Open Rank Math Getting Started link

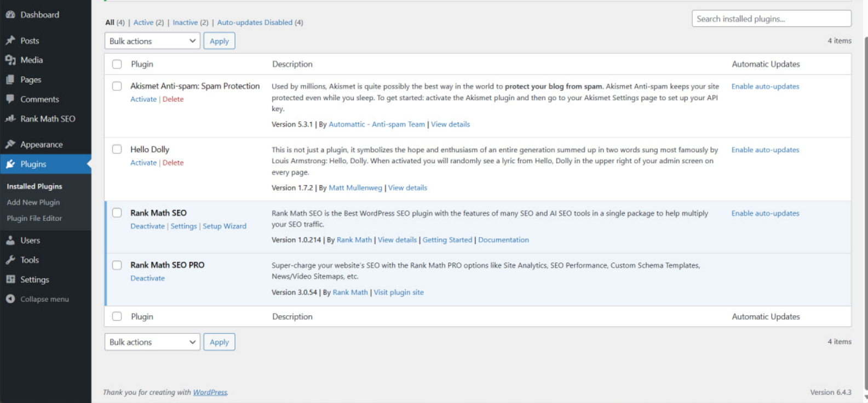[447, 240]
